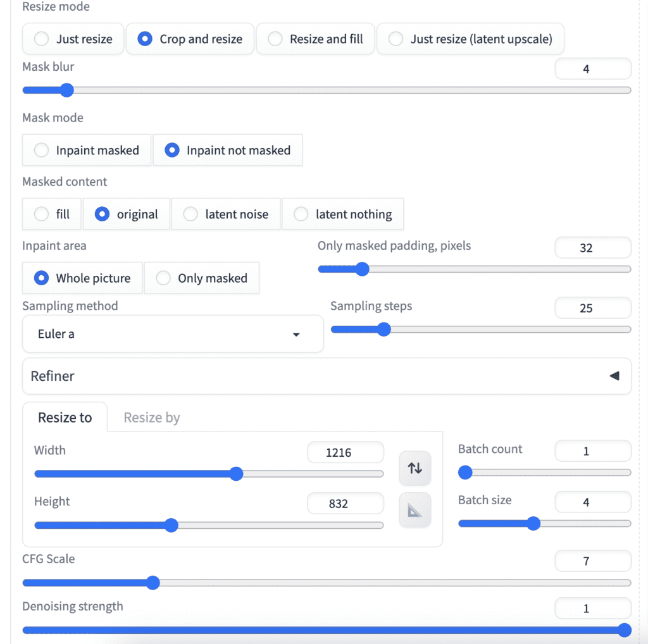
Task: Adjust Only masked padding slider
Action: coord(475,269)
